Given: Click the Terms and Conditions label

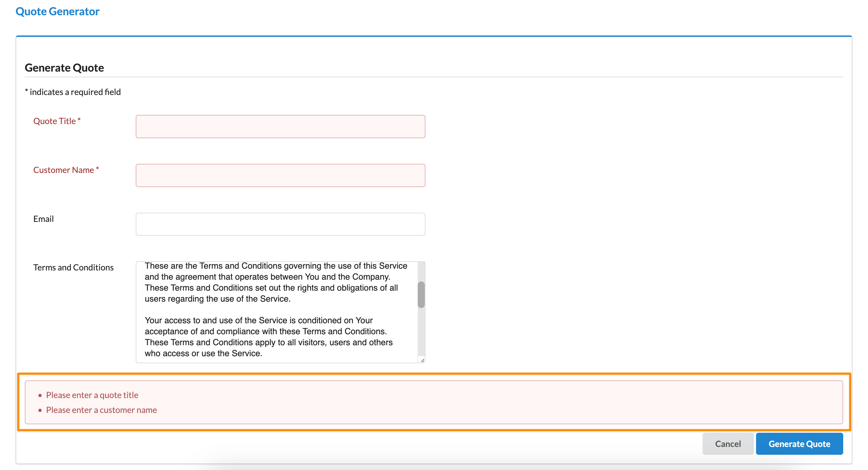Looking at the screenshot, I should coord(73,268).
